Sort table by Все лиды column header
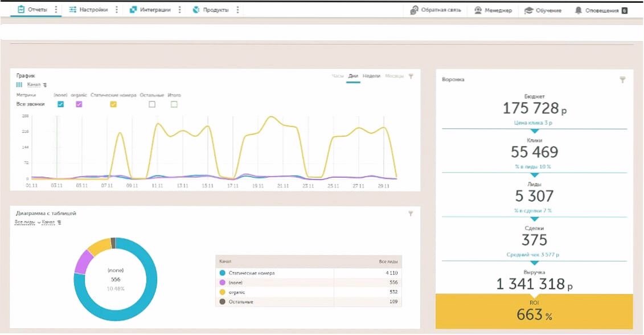 coord(388,262)
